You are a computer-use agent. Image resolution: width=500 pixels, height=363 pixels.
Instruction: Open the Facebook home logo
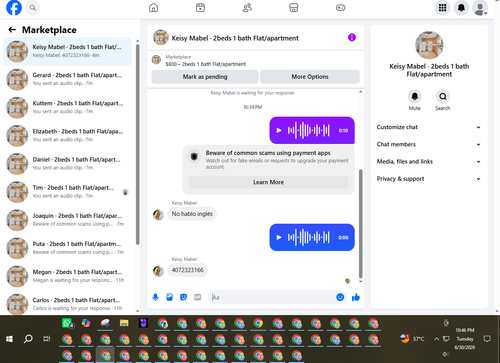(x=14, y=8)
